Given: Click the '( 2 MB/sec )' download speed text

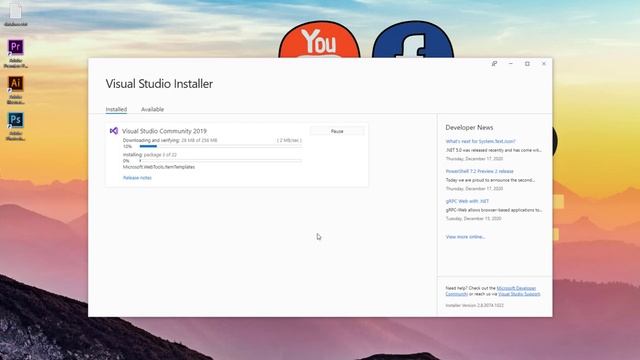Looking at the screenshot, I should 289,140.
